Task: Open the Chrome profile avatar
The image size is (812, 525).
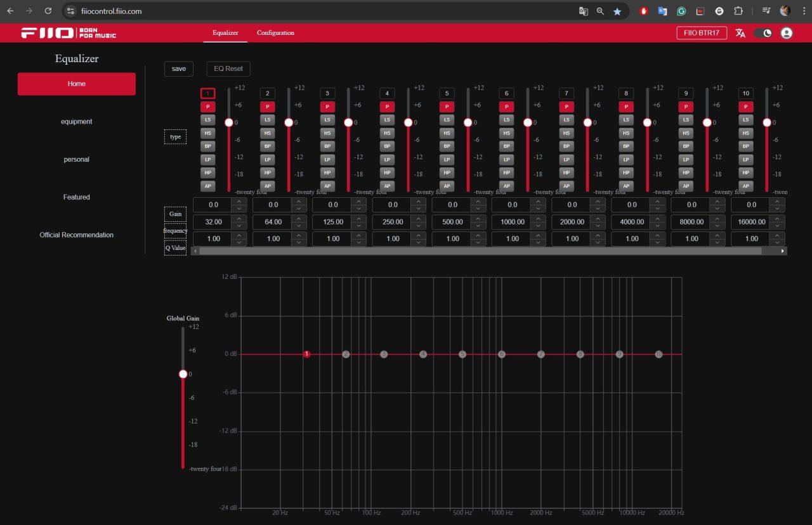Action: (x=785, y=11)
